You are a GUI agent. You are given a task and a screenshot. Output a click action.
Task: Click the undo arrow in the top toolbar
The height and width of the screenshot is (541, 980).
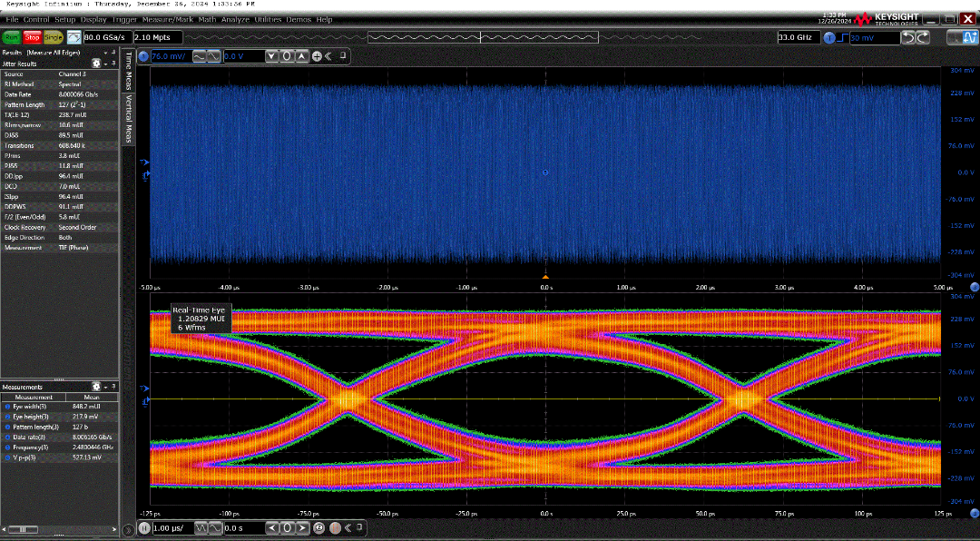pos(906,37)
